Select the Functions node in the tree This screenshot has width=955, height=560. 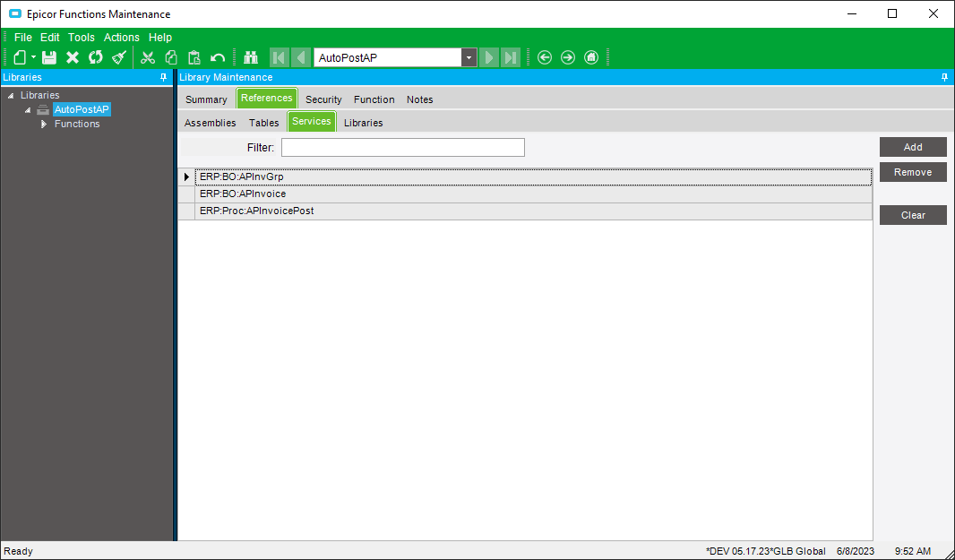click(x=77, y=124)
